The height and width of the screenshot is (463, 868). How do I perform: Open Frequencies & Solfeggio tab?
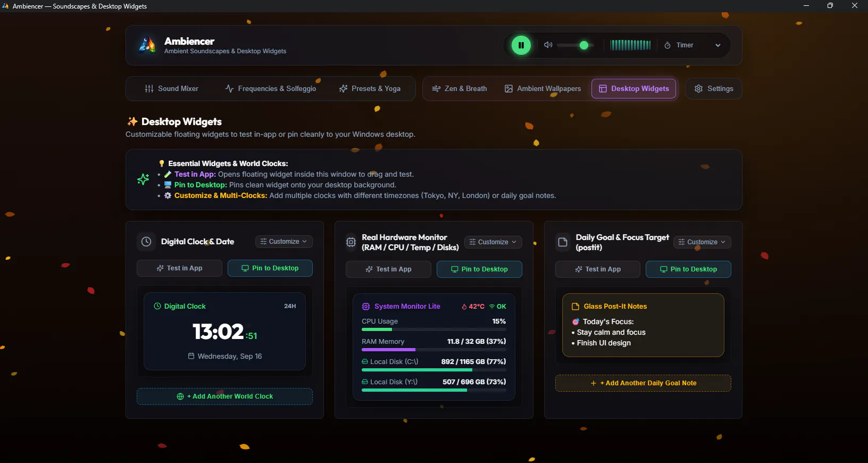click(x=271, y=89)
